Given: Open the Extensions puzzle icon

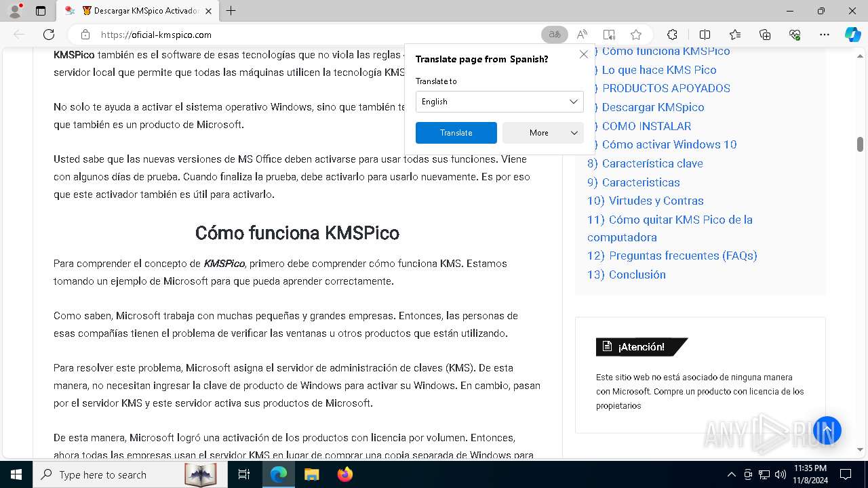Looking at the screenshot, I should (x=672, y=35).
